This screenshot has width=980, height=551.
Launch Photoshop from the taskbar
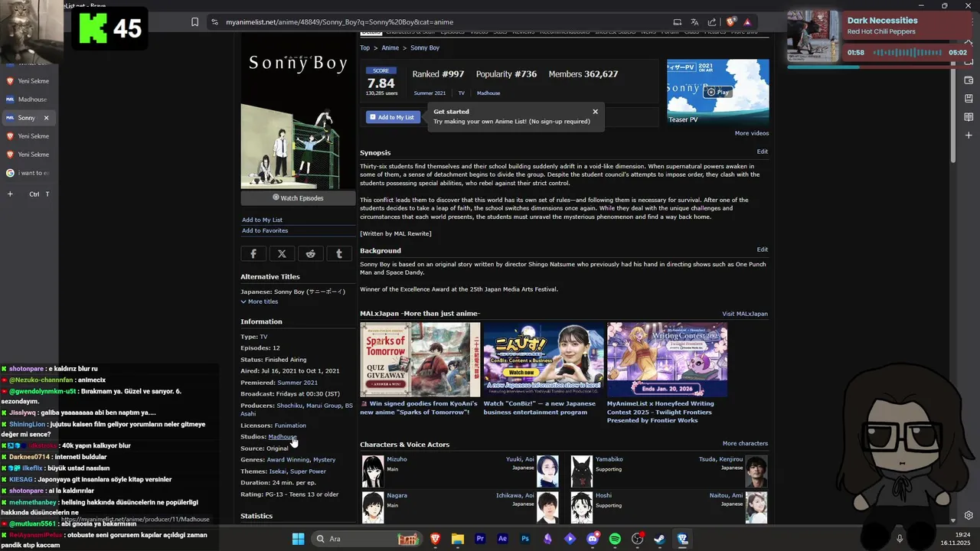[525, 539]
